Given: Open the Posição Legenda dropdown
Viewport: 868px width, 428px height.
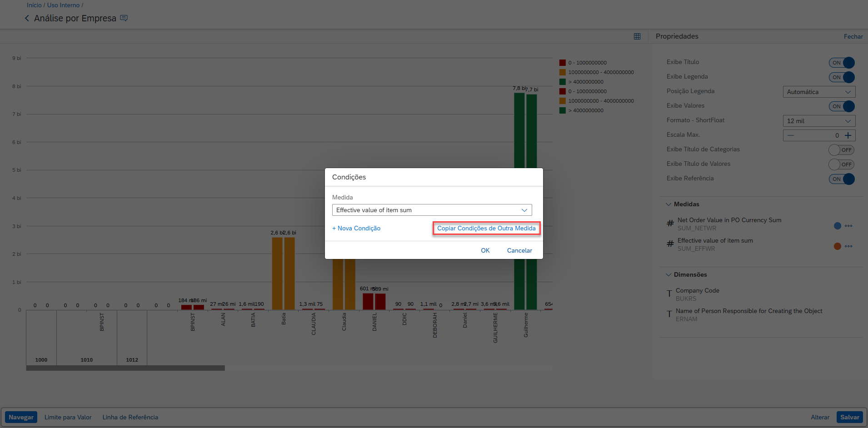Looking at the screenshot, I should click(x=819, y=92).
